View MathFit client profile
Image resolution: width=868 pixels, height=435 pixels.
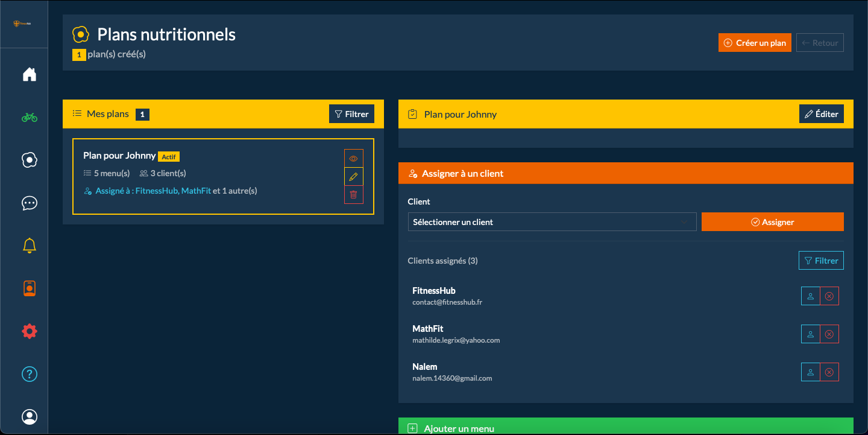tap(810, 334)
